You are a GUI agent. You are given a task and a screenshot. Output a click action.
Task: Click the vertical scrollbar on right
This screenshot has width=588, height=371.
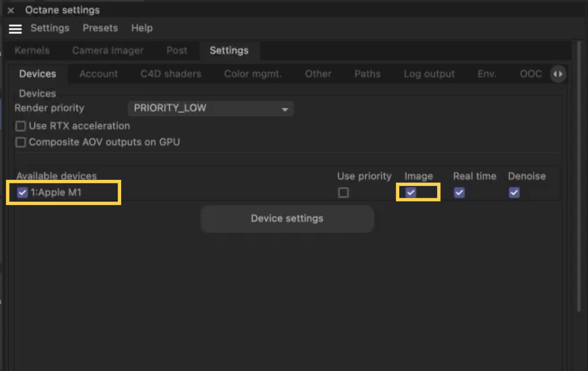coord(579,174)
